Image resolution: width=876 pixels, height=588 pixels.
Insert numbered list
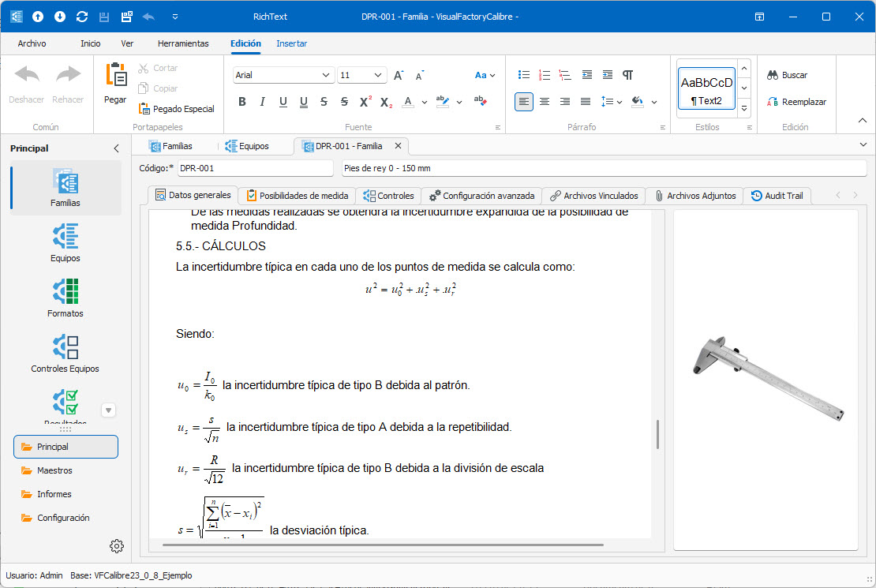click(545, 75)
